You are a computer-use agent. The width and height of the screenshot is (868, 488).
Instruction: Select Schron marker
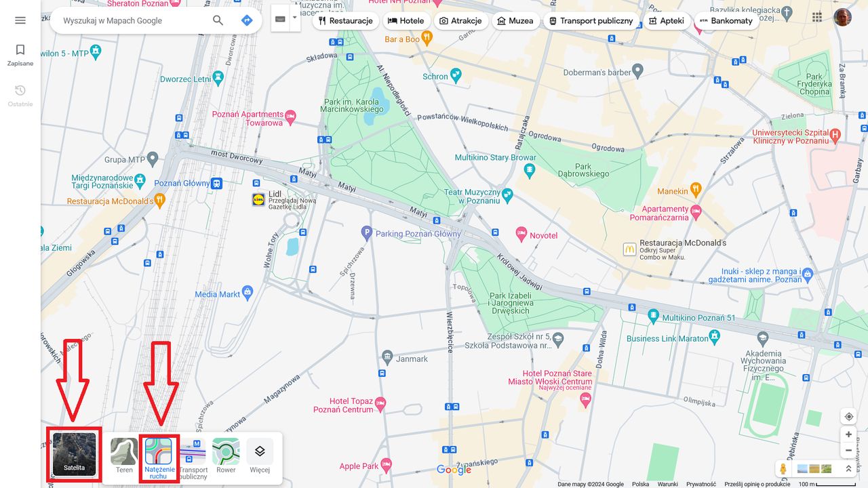[456, 76]
